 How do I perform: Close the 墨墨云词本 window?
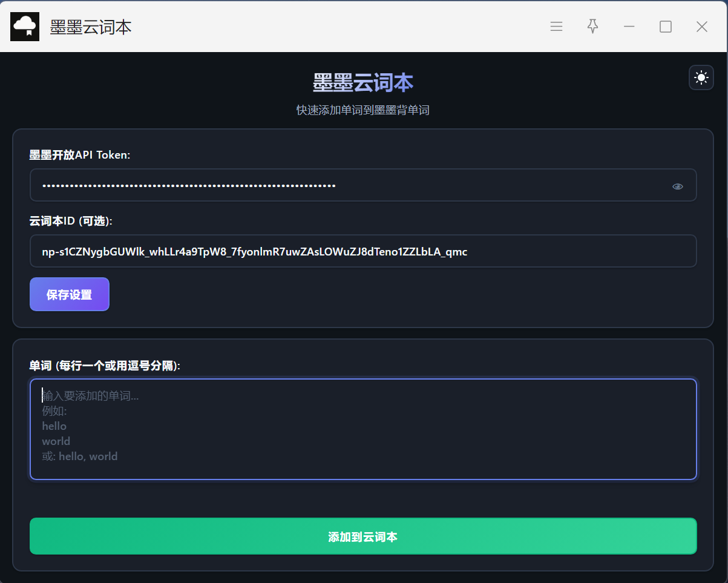pyautogui.click(x=702, y=27)
